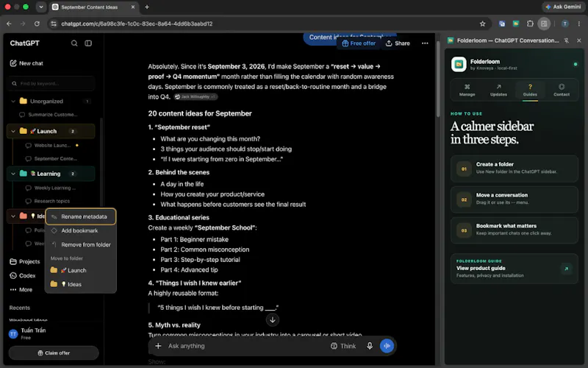This screenshot has height=368, width=588.
Task: Open the Tuấn Trần account profile
Action: pos(28,333)
